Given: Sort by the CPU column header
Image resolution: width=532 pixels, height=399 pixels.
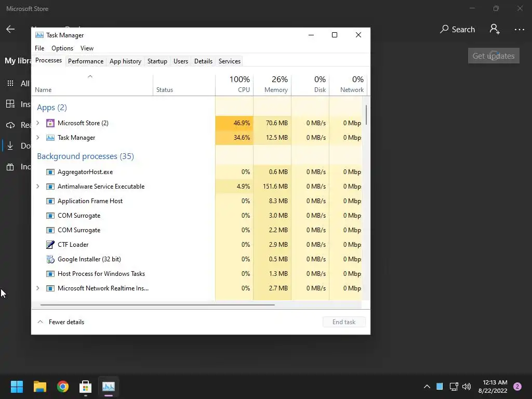Looking at the screenshot, I should (234, 84).
